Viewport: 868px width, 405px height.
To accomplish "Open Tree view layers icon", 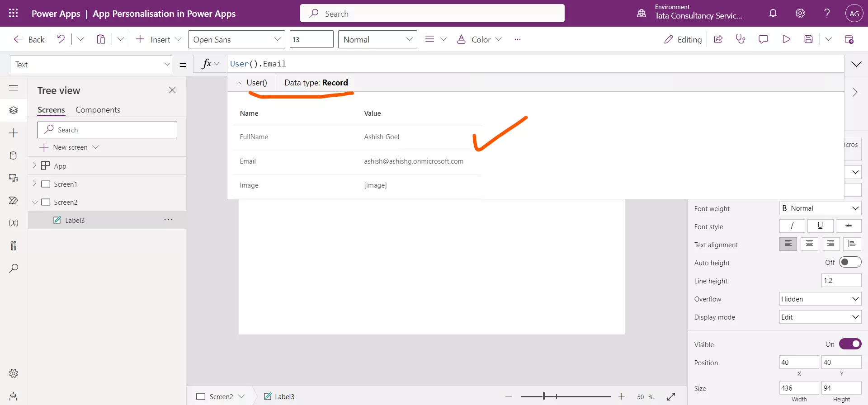I will click(x=14, y=110).
